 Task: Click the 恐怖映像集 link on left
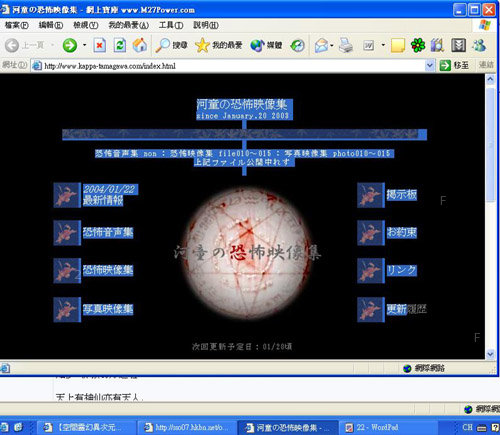pos(108,270)
